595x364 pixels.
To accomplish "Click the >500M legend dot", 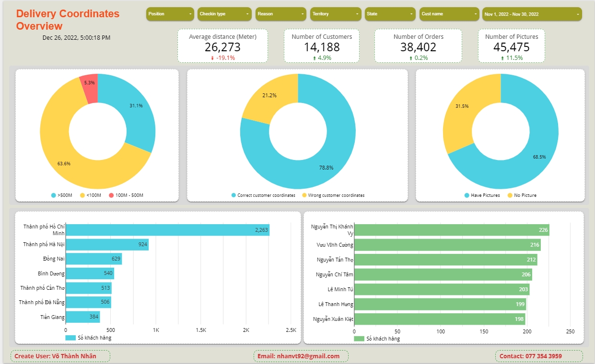I will click(x=54, y=195).
